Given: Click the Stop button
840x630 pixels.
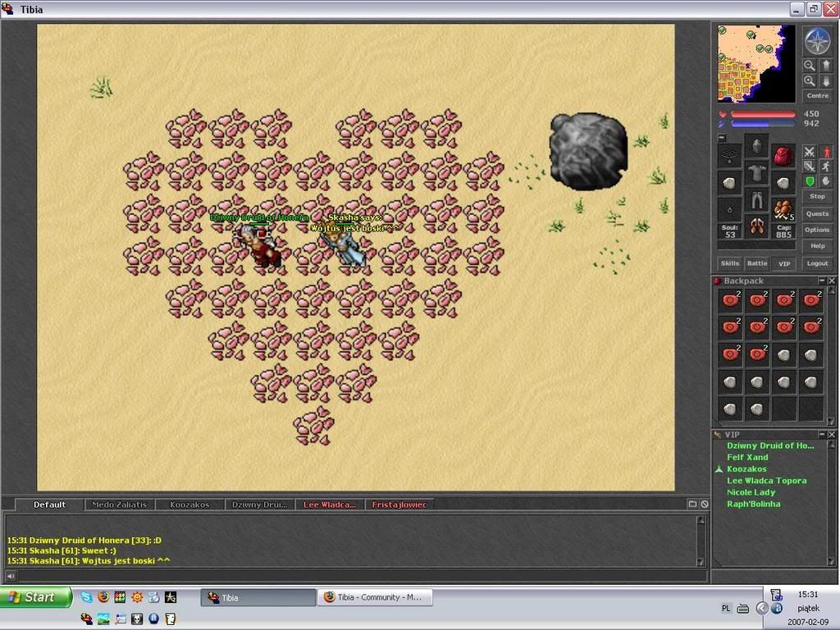Looking at the screenshot, I should [818, 197].
